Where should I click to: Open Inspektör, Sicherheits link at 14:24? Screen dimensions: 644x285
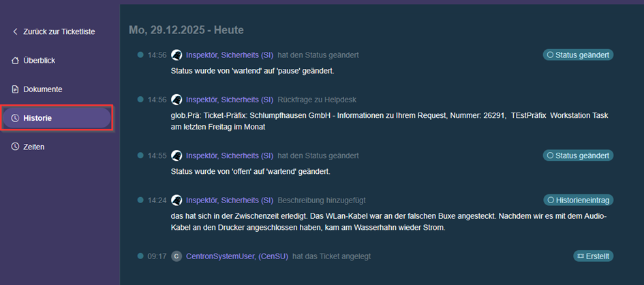(x=230, y=200)
